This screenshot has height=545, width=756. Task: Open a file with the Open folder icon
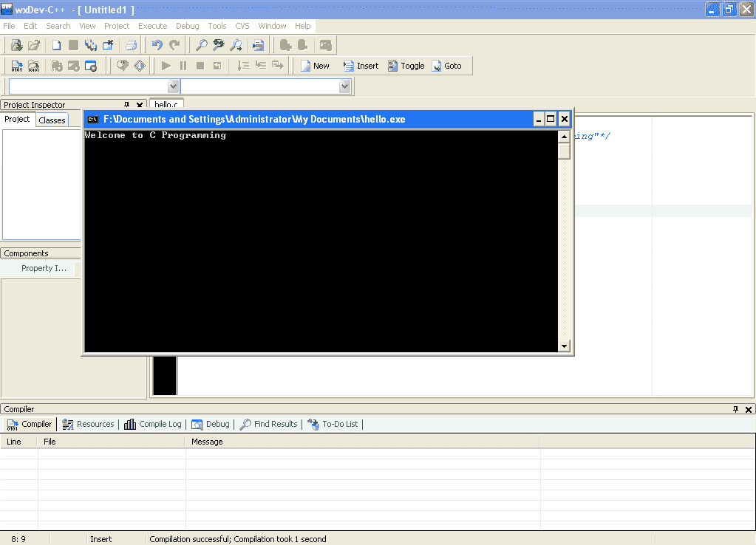coord(33,45)
